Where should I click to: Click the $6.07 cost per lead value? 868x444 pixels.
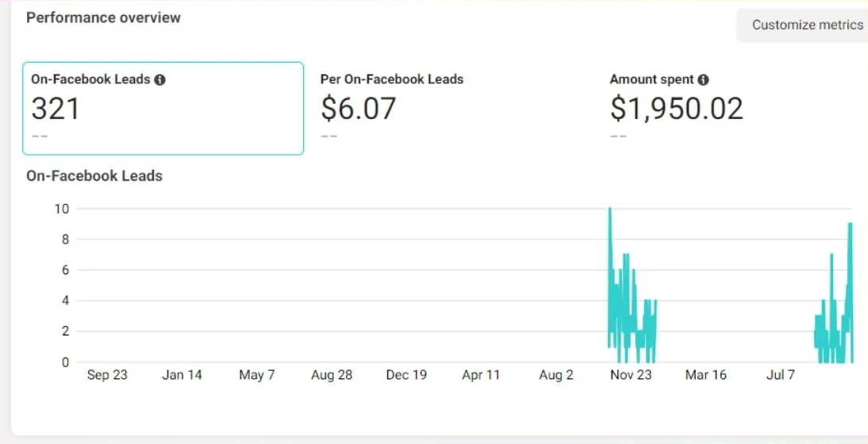[x=358, y=109]
